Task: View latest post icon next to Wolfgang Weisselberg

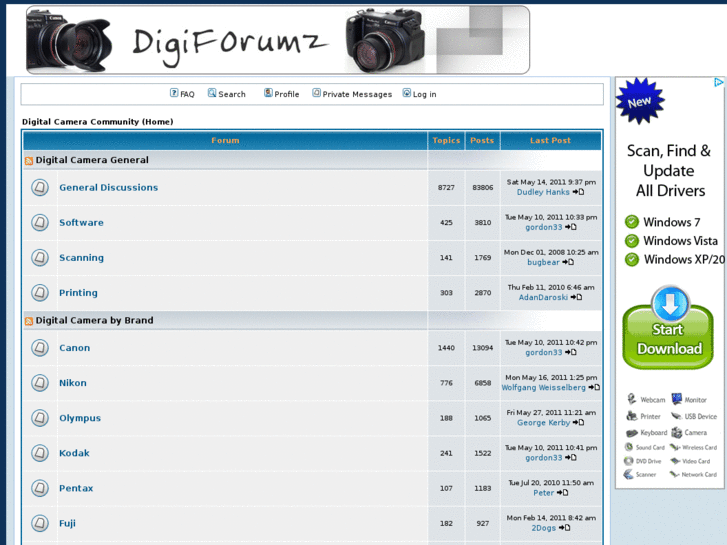Action: 594,387
